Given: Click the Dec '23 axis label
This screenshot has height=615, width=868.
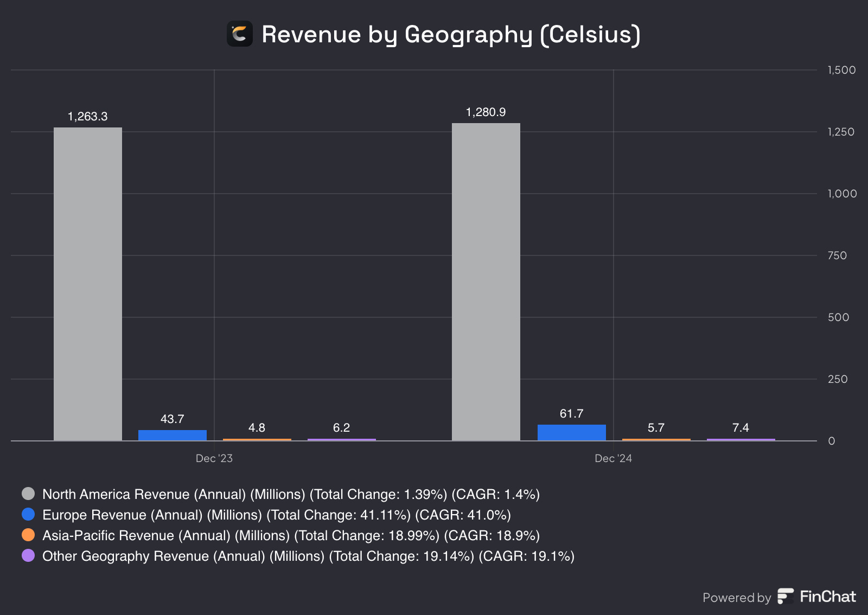Looking at the screenshot, I should pos(214,458).
